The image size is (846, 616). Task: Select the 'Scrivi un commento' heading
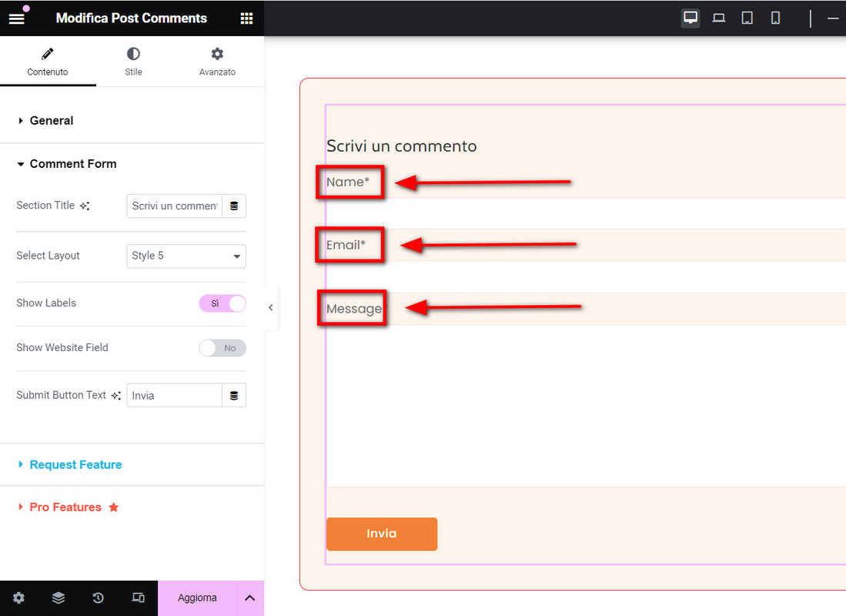pyautogui.click(x=401, y=146)
